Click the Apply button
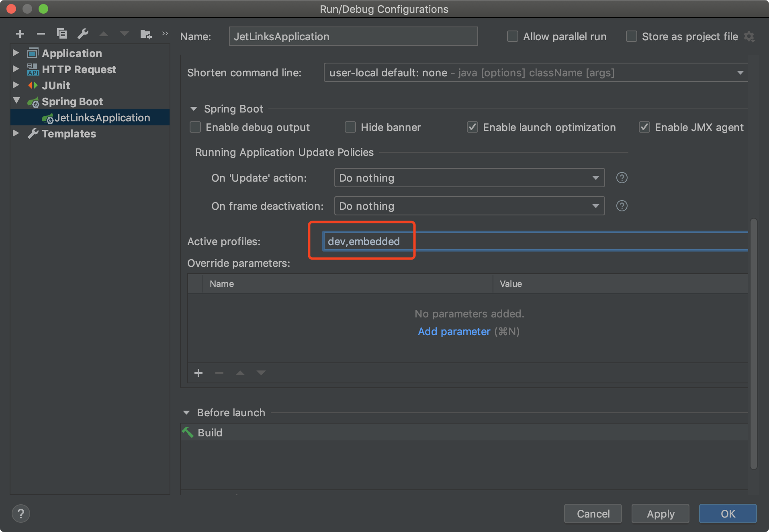Viewport: 769px width, 532px height. click(x=661, y=514)
